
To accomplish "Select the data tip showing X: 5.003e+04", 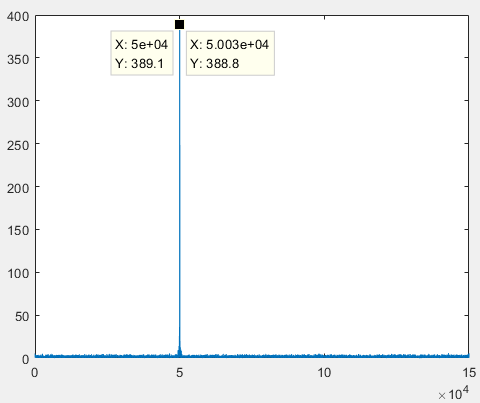I will coord(230,53).
